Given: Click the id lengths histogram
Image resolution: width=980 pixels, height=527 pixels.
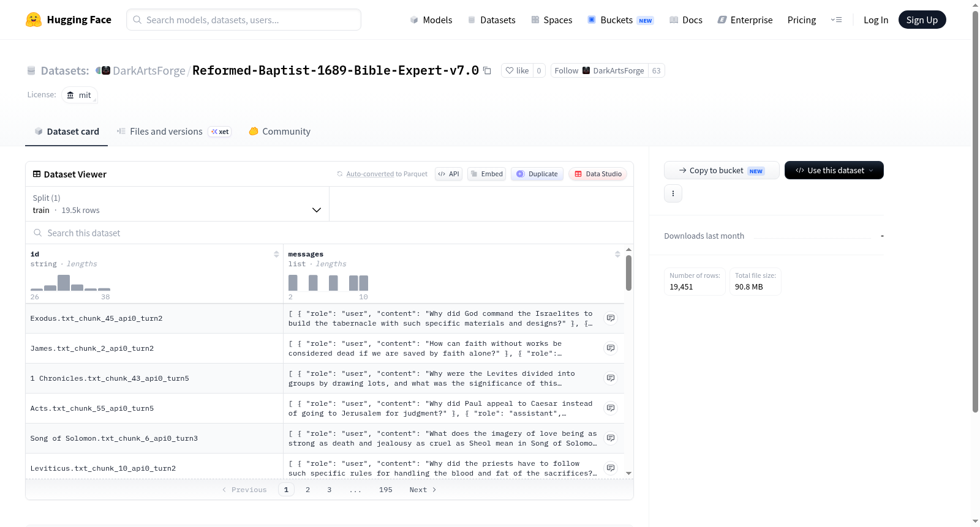Looking at the screenshot, I should click(x=70, y=283).
